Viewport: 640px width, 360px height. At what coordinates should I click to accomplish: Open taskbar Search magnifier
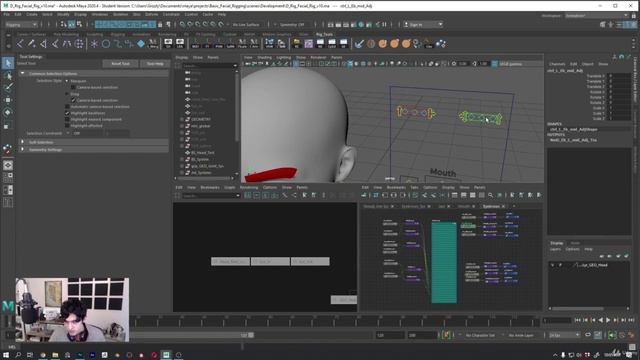(x=18, y=355)
